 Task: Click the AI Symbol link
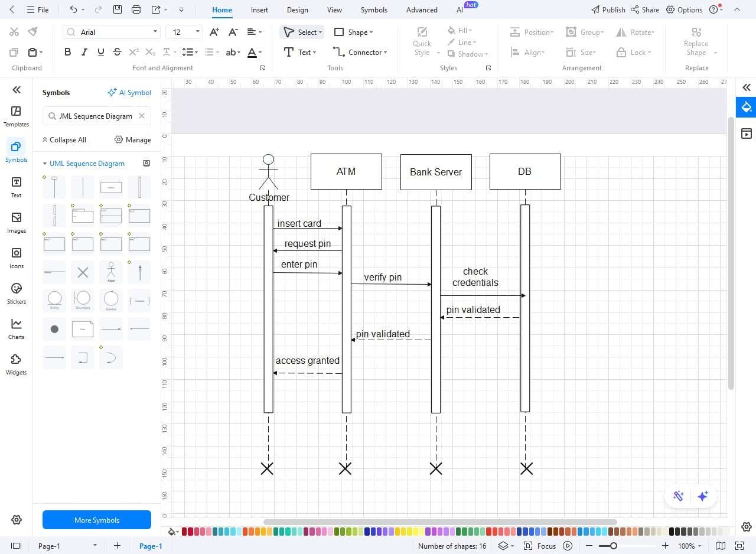pyautogui.click(x=129, y=92)
